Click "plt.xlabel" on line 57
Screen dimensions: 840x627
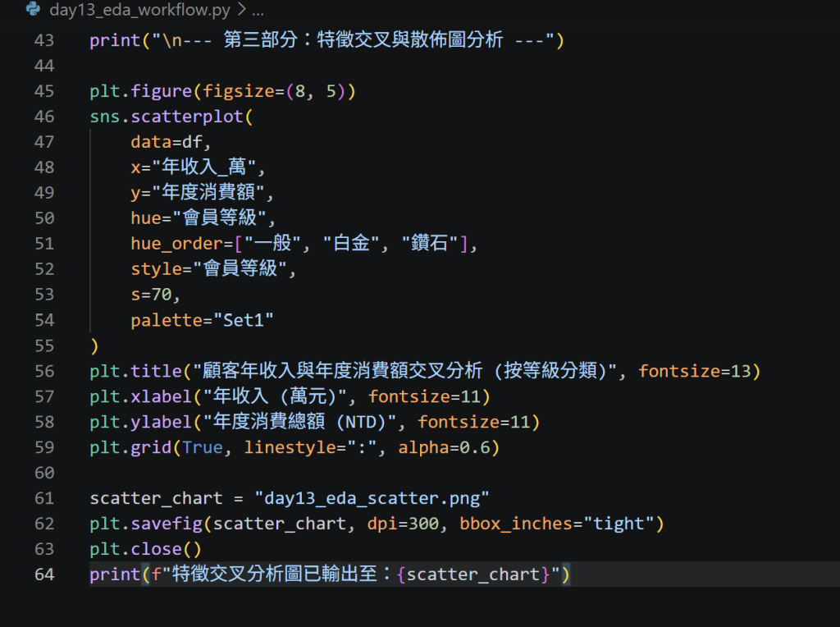(140, 396)
